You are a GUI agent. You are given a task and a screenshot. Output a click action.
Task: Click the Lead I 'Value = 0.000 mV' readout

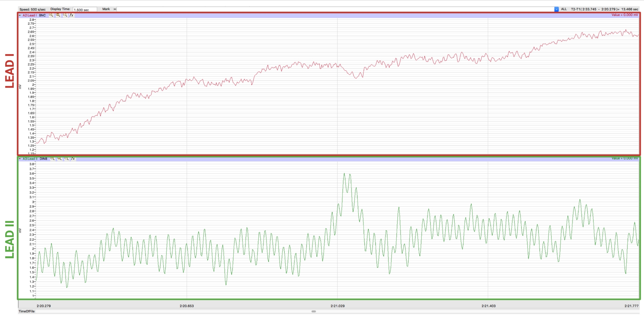coord(625,15)
